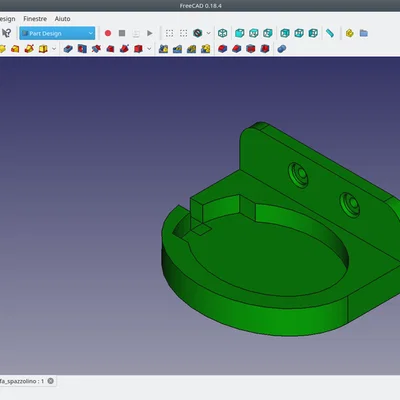Select the Thickness tool
This screenshot has height=400, width=400.
pyautogui.click(x=265, y=49)
